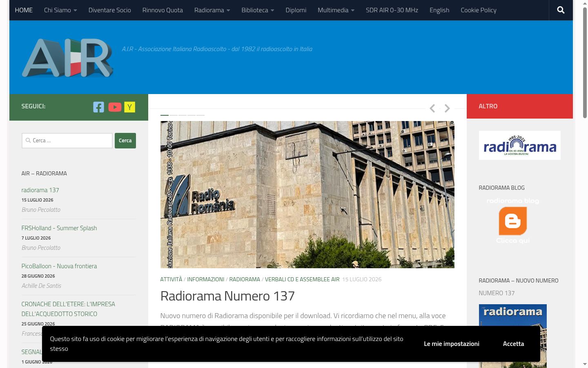Click the RADIORAMA – NUOVO NUMERO heading

pos(519,280)
